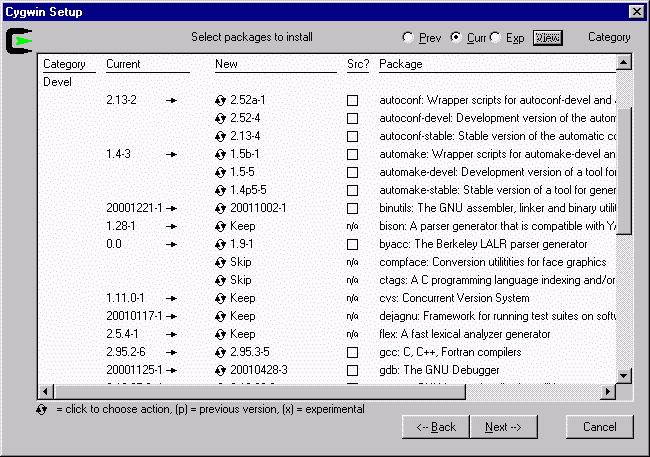Check source box for gcc
The height and width of the screenshot is (457, 650).
coord(352,353)
